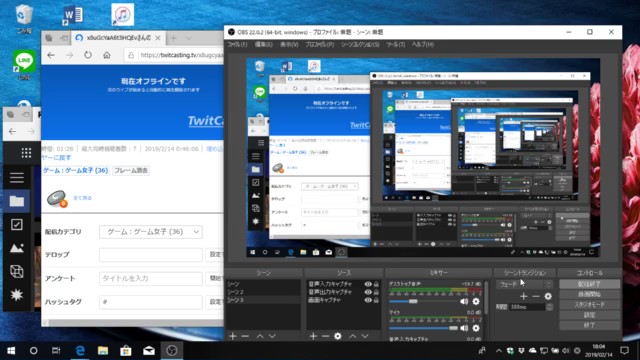
Task: Open LINE desktop shortcut
Action: point(24,64)
